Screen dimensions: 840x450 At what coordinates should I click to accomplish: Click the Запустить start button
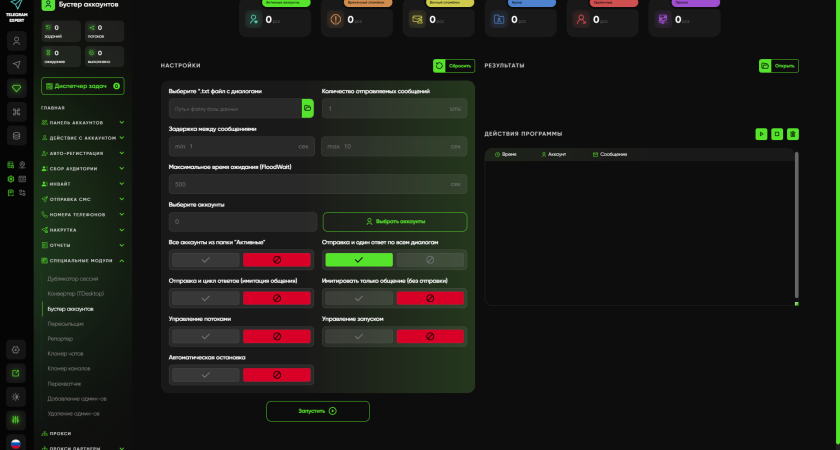point(318,411)
